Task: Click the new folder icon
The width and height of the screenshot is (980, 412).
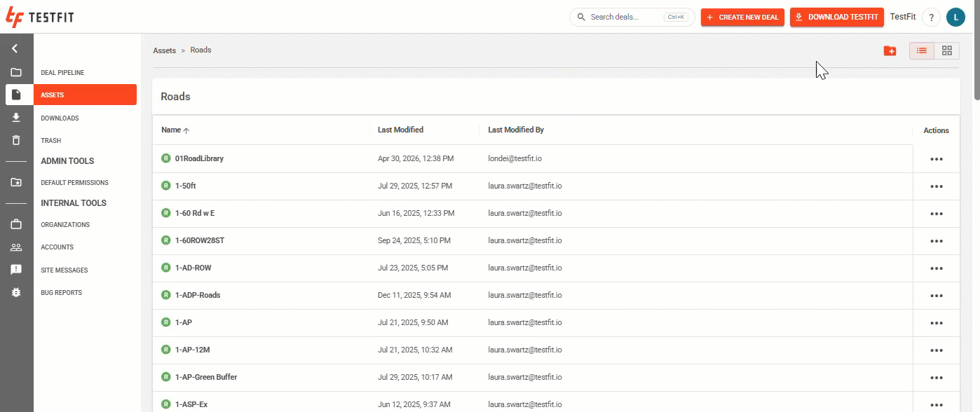Action: coord(890,50)
